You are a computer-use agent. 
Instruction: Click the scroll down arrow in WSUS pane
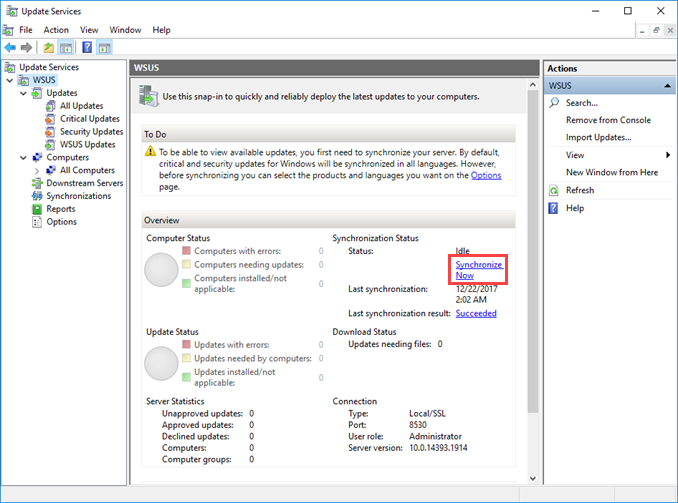pyautogui.click(x=533, y=478)
